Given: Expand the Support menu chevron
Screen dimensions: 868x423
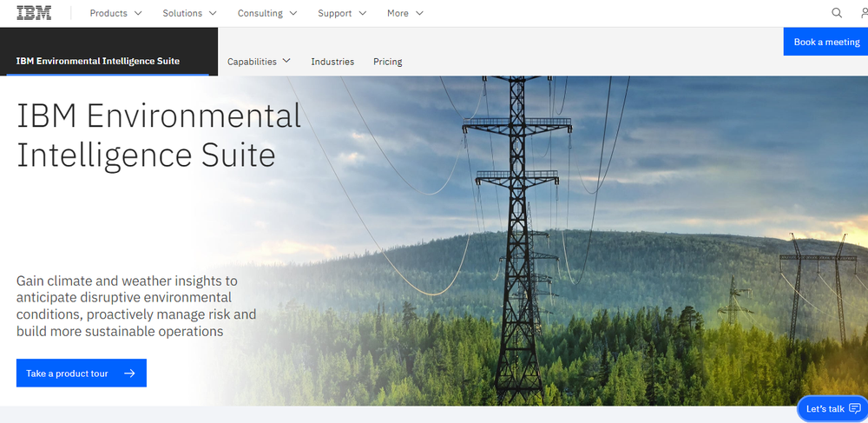Looking at the screenshot, I should 362,13.
